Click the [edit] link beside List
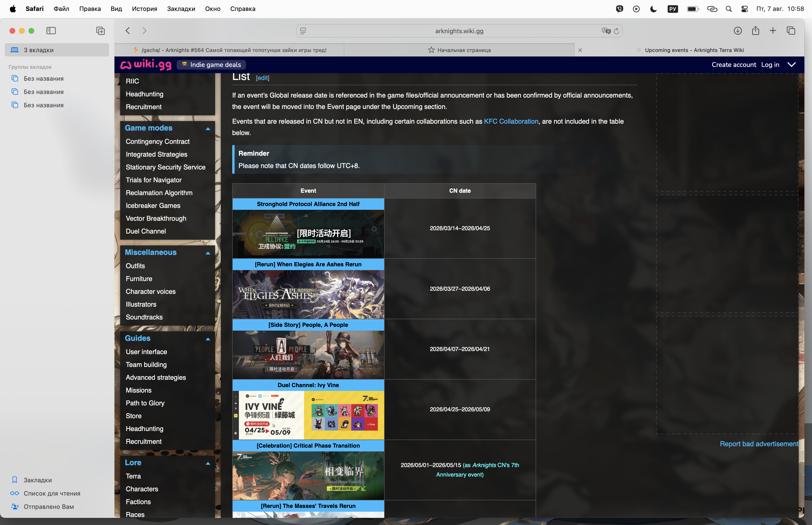 click(263, 78)
